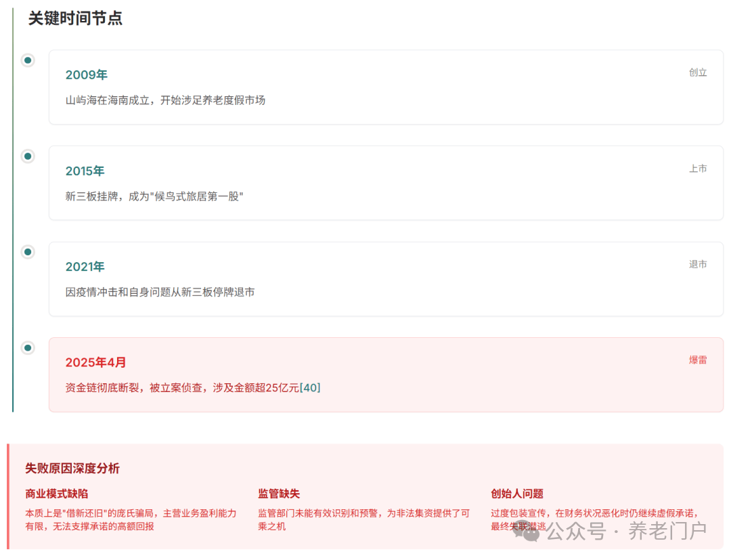
Task: Click the 2009年 timeline dot marker
Action: click(x=28, y=60)
